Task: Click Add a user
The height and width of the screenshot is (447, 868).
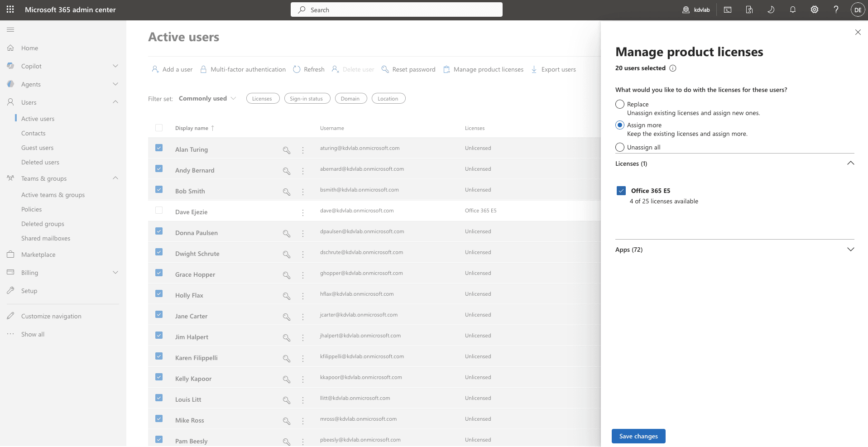Action: [x=172, y=69]
